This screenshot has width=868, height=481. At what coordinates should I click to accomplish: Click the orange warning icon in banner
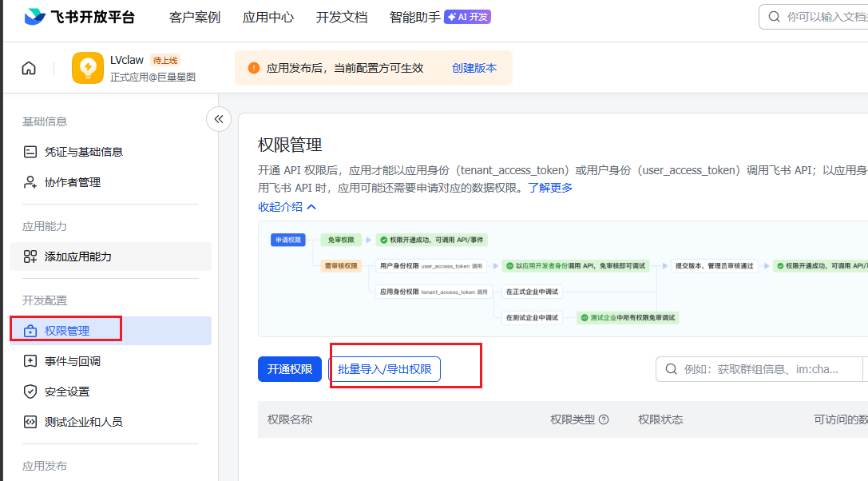(254, 68)
